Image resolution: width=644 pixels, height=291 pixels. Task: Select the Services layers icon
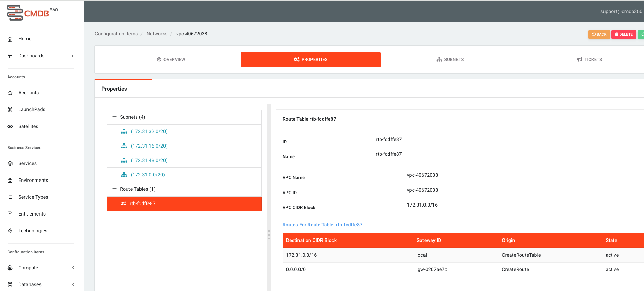tap(10, 163)
